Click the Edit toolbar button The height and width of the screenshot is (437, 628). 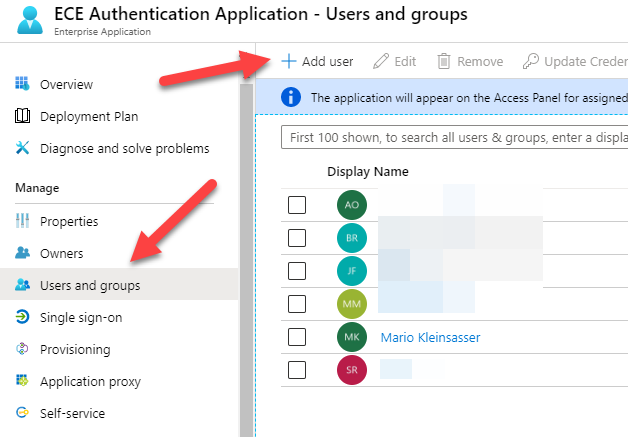[x=395, y=61]
